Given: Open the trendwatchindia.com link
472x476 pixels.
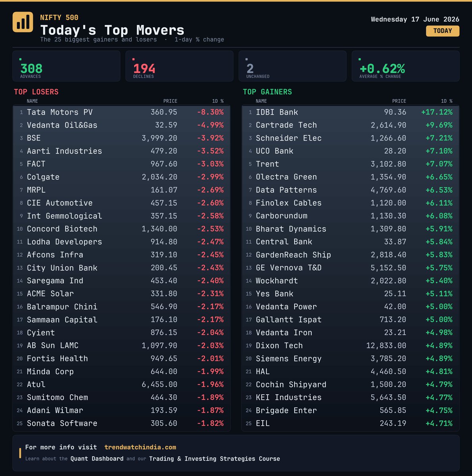Looking at the screenshot, I should click(x=140, y=447).
